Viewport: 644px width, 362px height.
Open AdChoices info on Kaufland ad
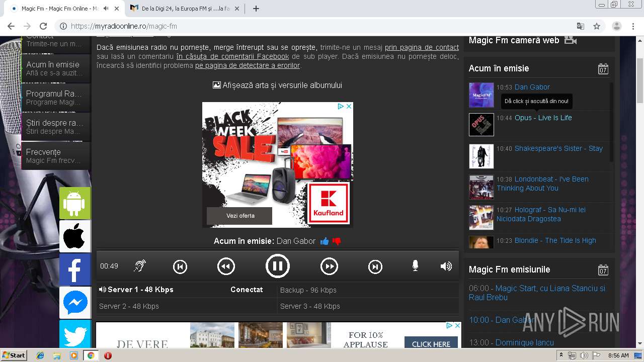[x=341, y=107]
